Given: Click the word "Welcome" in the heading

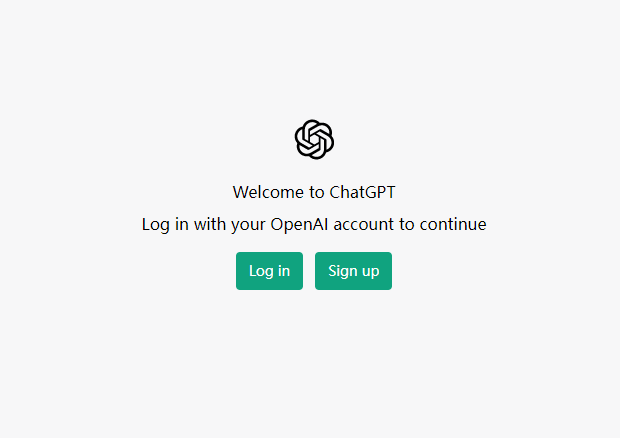Looking at the screenshot, I should pos(268,193).
